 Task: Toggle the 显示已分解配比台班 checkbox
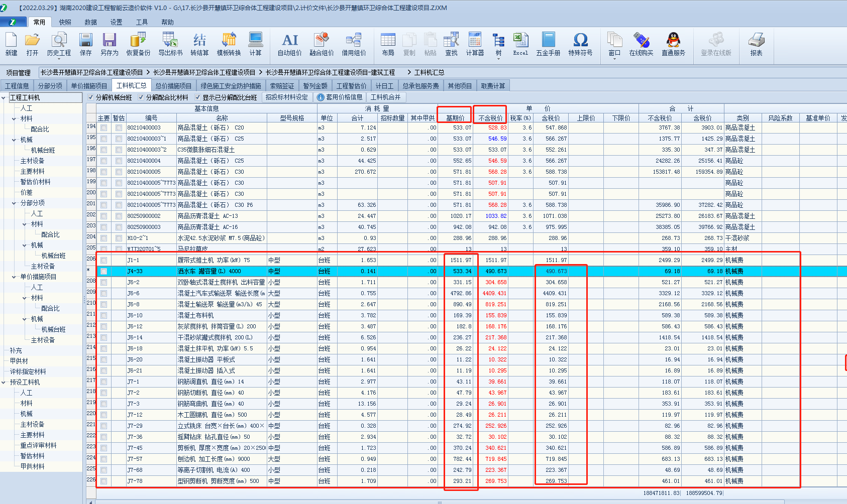pyautogui.click(x=197, y=97)
